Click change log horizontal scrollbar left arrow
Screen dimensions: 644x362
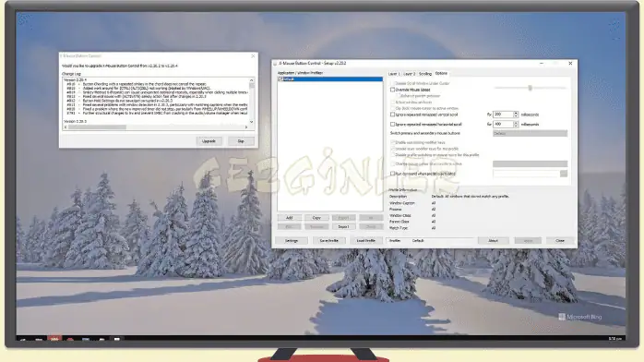tap(66, 127)
